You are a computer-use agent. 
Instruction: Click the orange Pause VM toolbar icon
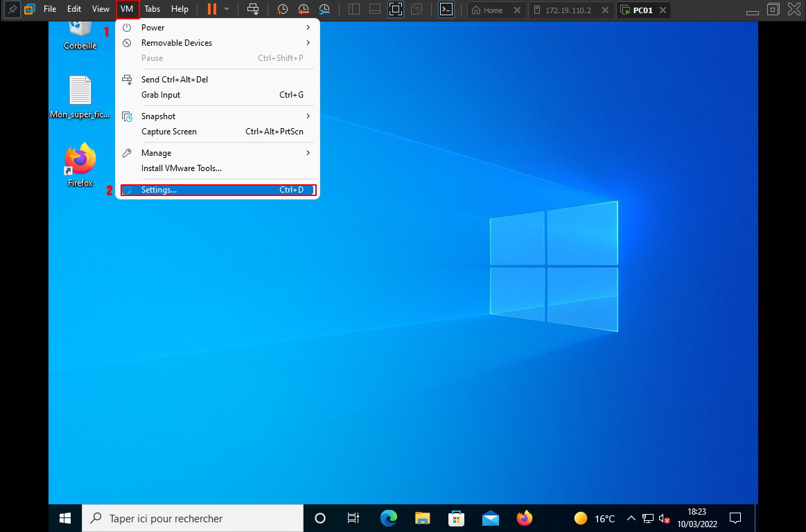[212, 10]
